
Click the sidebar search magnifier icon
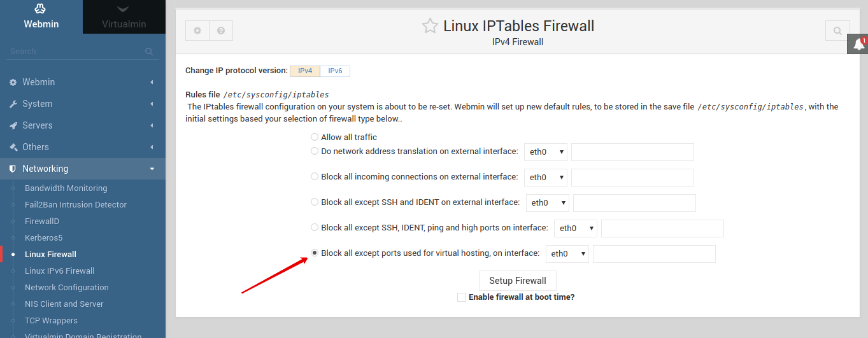point(149,52)
